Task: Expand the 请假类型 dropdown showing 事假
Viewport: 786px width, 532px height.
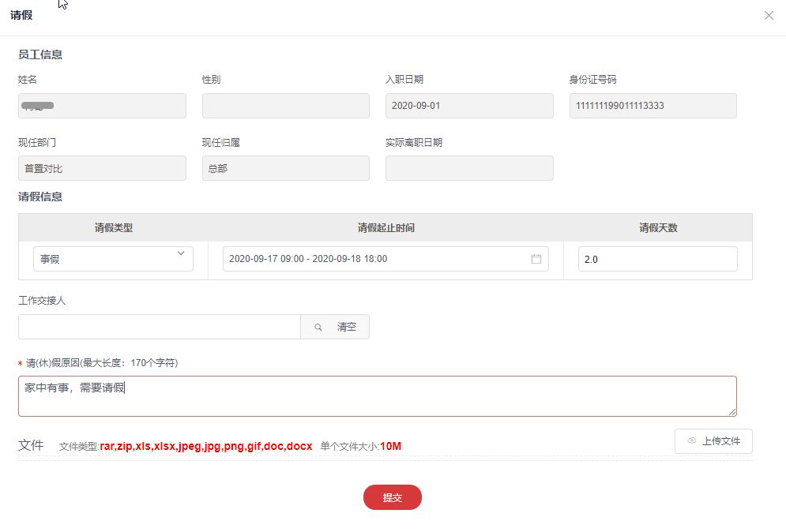Action: 113,259
